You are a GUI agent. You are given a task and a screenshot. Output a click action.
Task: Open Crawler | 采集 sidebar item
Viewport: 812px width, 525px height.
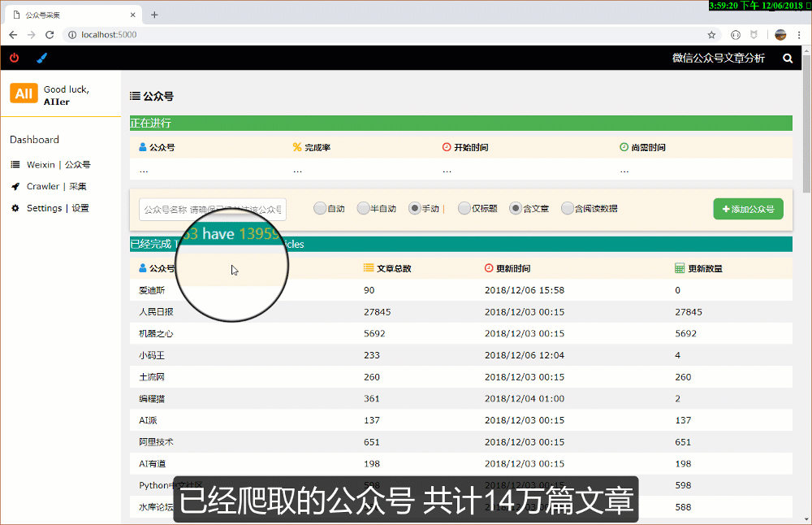pyautogui.click(x=49, y=186)
